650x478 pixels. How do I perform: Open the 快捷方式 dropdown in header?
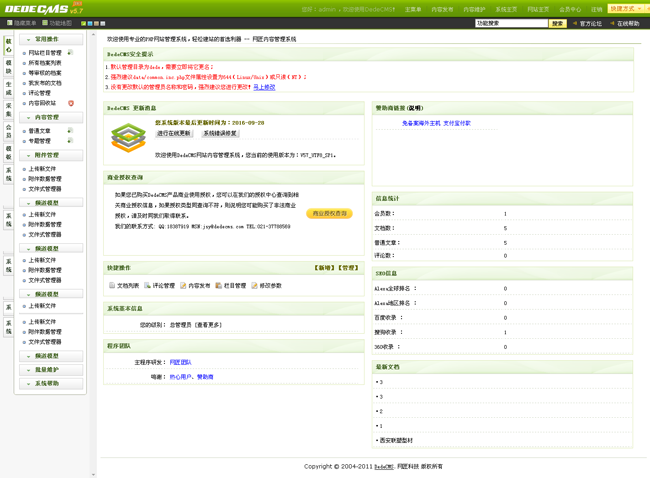[627, 8]
